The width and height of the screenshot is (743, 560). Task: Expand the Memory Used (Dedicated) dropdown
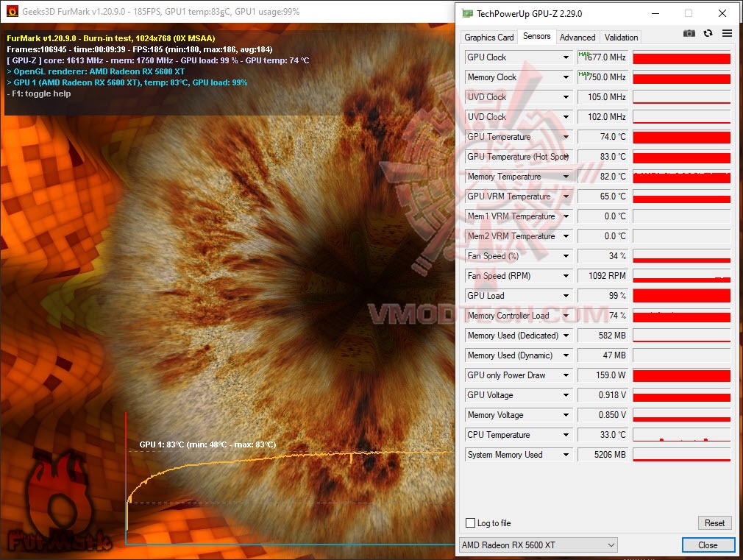coord(566,336)
